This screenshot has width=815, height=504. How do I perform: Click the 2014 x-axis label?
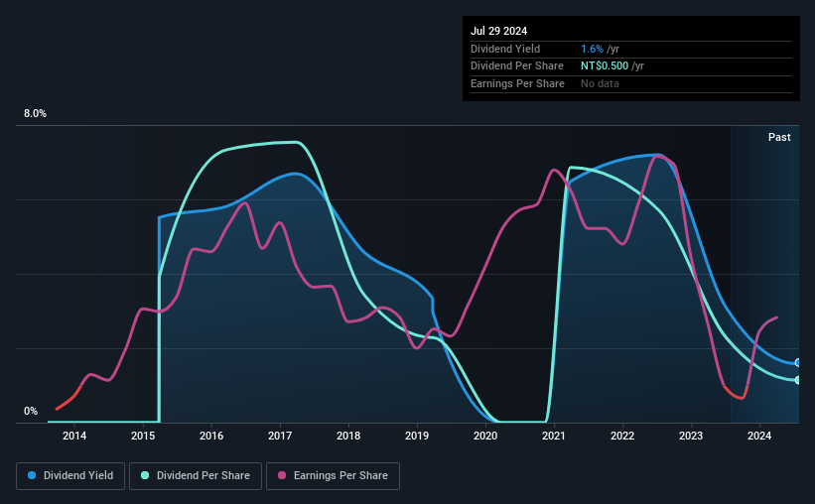pos(74,436)
